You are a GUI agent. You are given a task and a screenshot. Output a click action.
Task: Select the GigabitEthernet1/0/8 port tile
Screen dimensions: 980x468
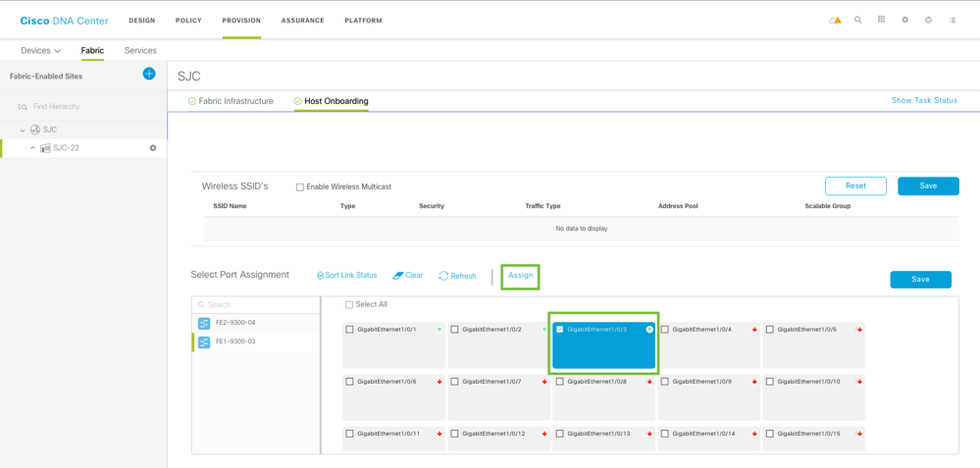point(603,397)
